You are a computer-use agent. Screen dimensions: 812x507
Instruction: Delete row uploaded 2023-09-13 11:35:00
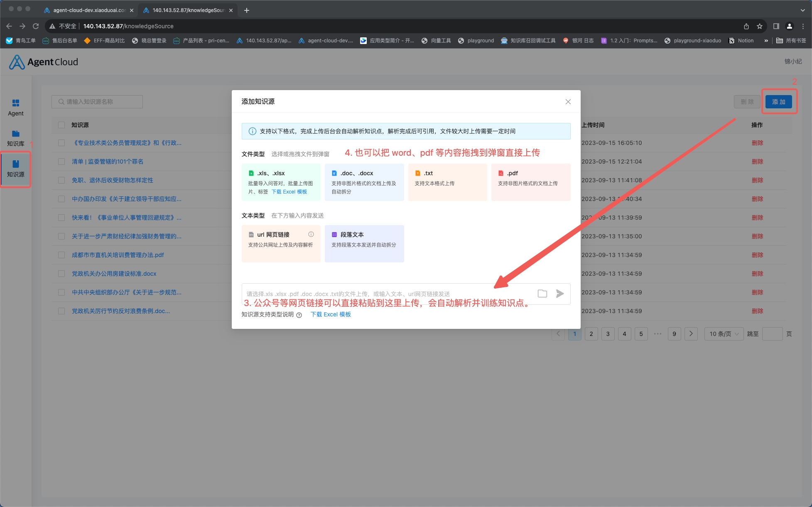tap(757, 236)
